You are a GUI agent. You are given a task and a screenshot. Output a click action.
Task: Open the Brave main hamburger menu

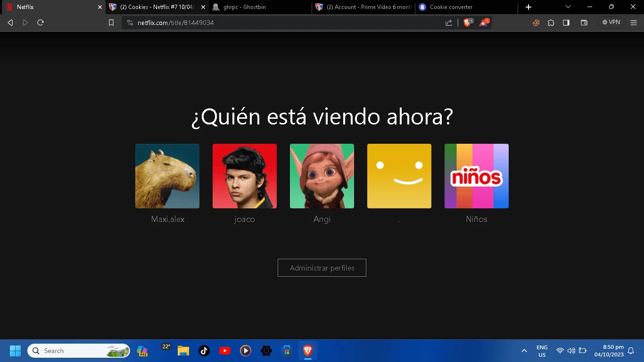[634, 23]
